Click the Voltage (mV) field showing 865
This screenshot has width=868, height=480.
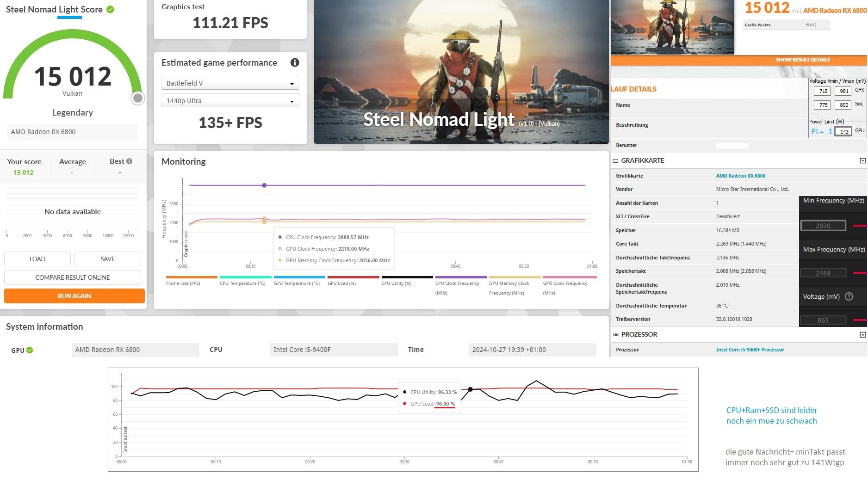click(823, 320)
